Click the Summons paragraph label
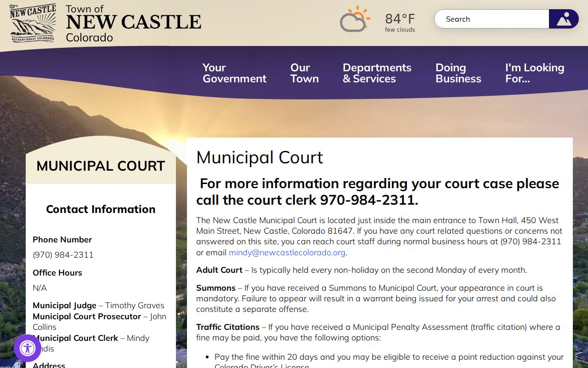Viewport: 588px width, 368px height. click(x=216, y=288)
